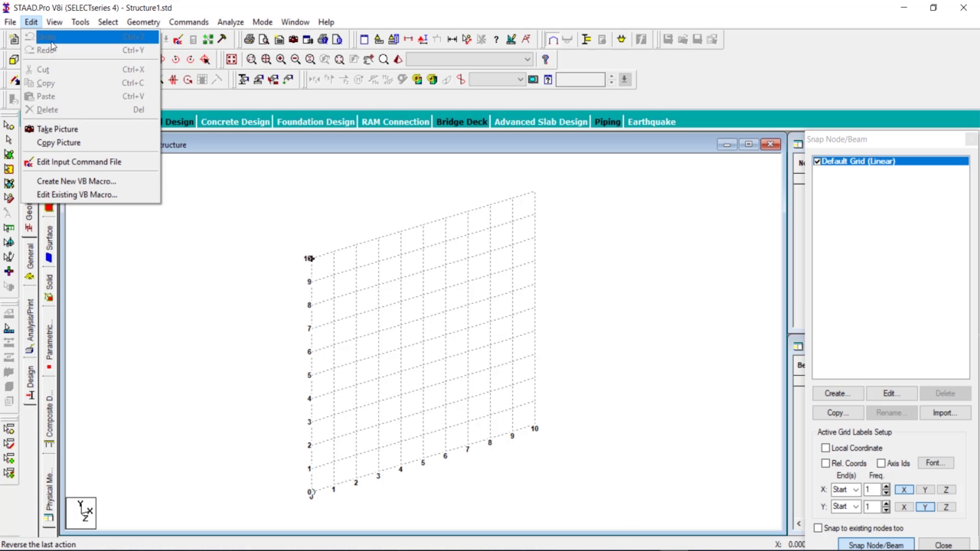Image resolution: width=980 pixels, height=551 pixels.
Task: Click the red pyramid 3D rendering icon
Action: (398, 59)
